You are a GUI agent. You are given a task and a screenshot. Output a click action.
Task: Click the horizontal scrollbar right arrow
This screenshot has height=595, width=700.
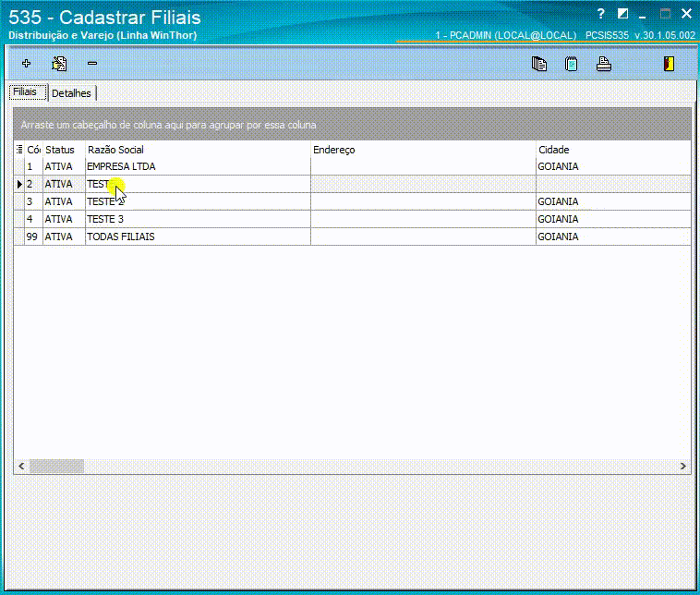pyautogui.click(x=683, y=466)
